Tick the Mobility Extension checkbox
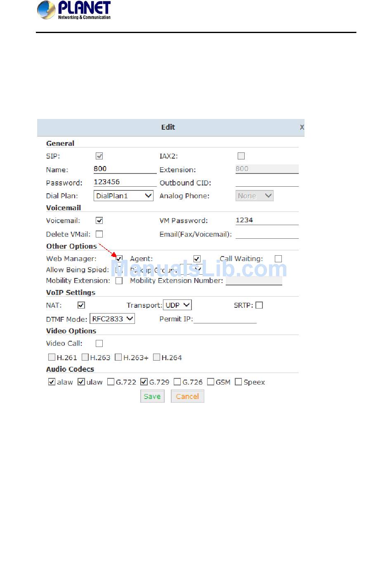Screen dimensions: 392x582 [119, 281]
